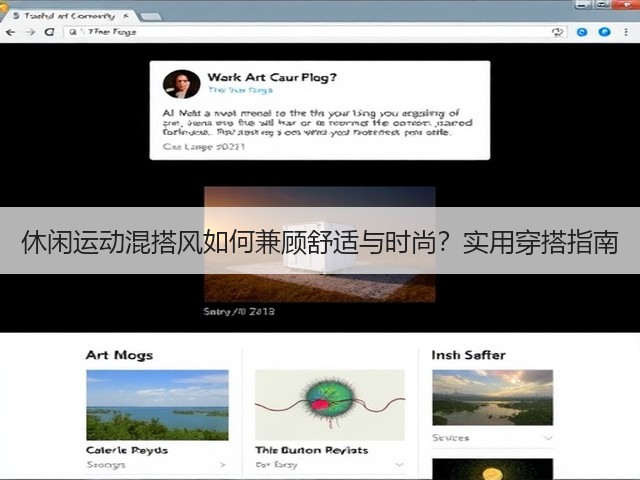Click the browser back arrow

(11, 32)
